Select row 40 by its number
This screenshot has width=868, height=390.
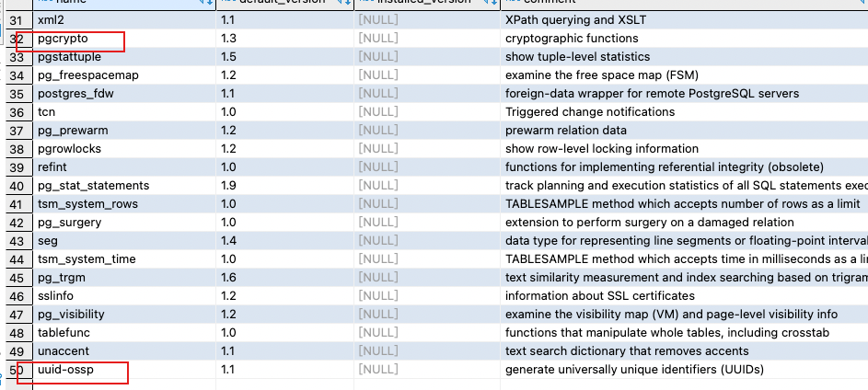(16, 186)
